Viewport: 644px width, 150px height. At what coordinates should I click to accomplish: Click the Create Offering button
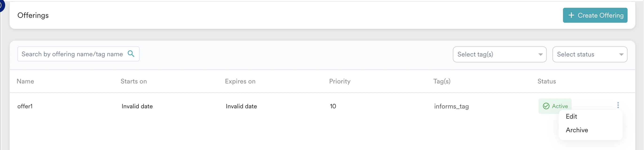click(x=595, y=15)
